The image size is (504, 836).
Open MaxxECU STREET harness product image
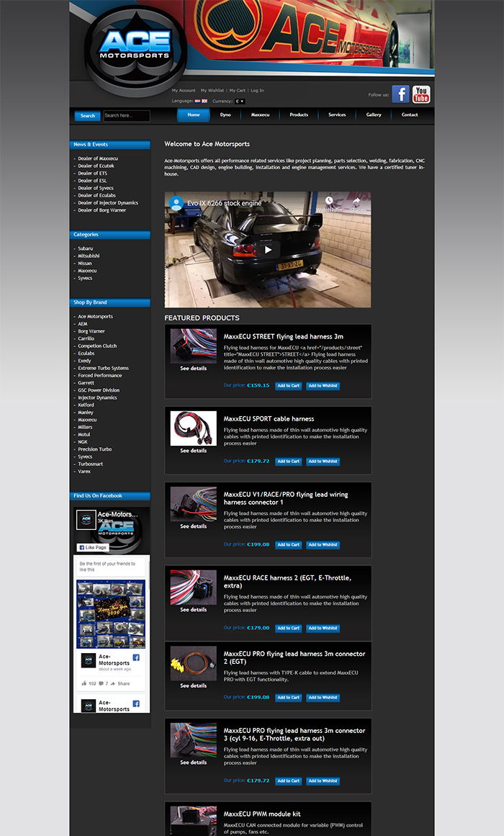pos(193,346)
